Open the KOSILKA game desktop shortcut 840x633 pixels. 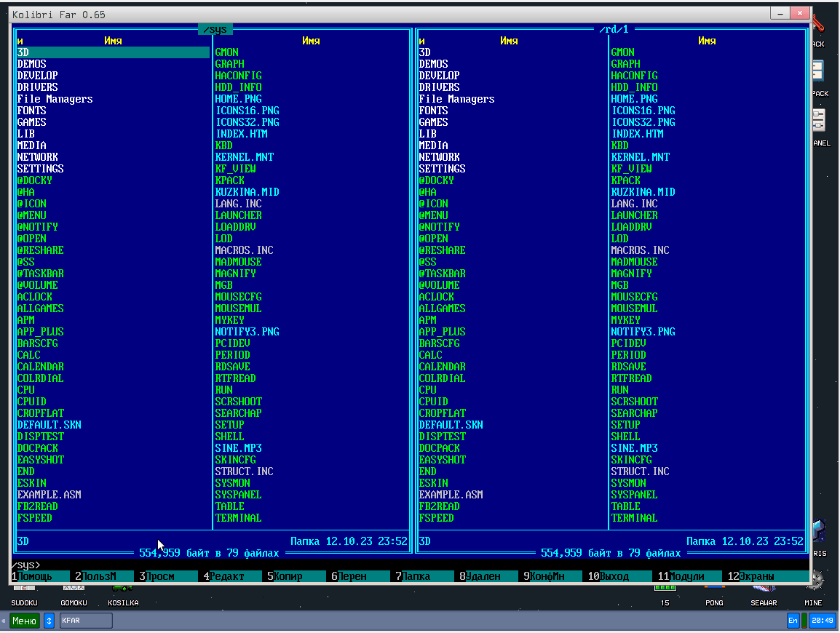tap(123, 593)
